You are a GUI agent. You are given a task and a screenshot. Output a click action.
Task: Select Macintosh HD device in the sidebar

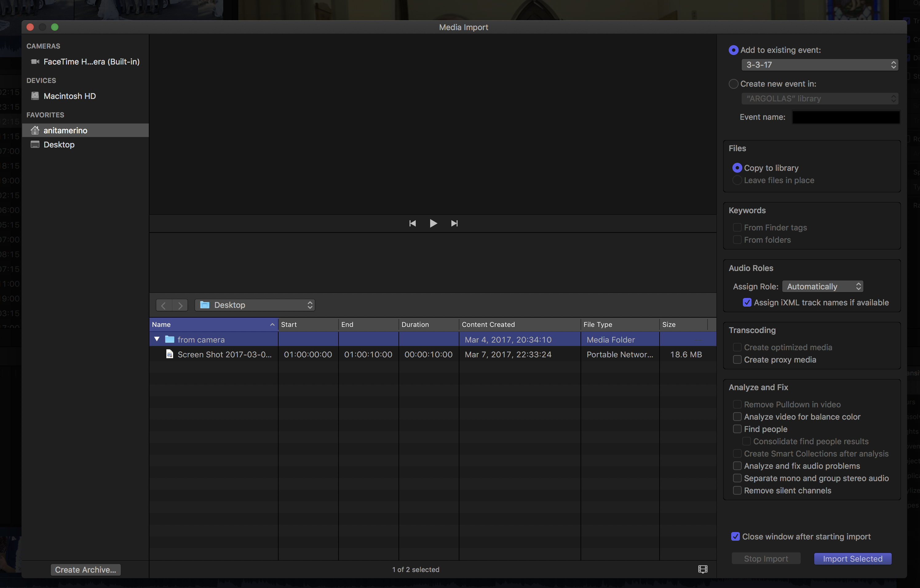69,96
